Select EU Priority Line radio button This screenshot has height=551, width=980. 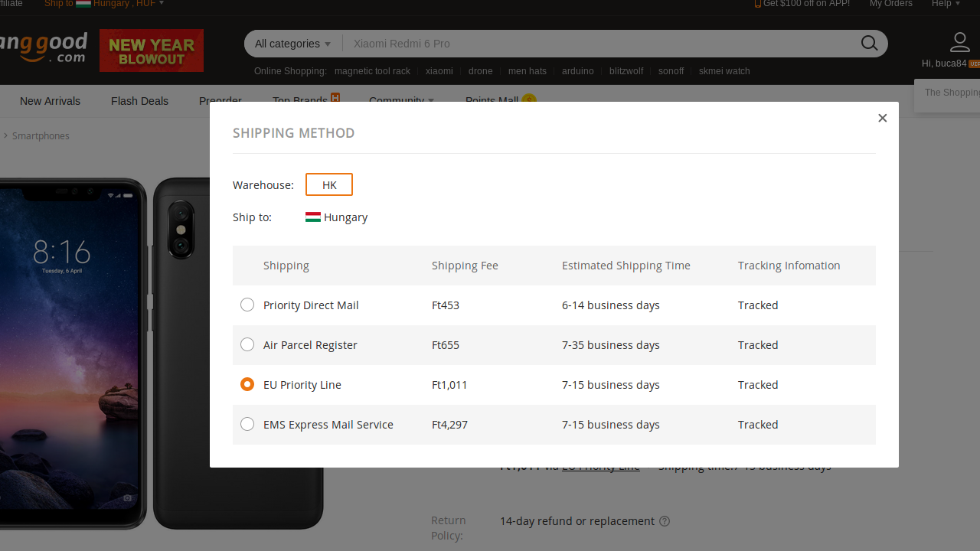click(x=247, y=384)
